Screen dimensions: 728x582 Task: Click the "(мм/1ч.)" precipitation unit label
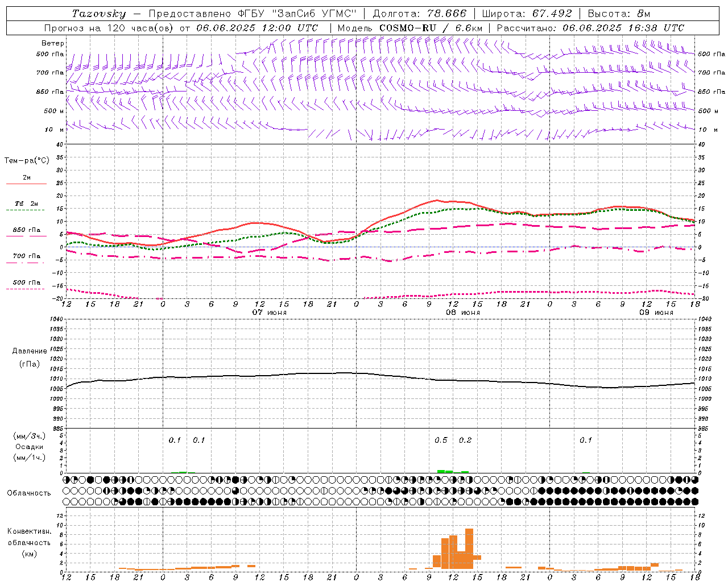[x=30, y=458]
